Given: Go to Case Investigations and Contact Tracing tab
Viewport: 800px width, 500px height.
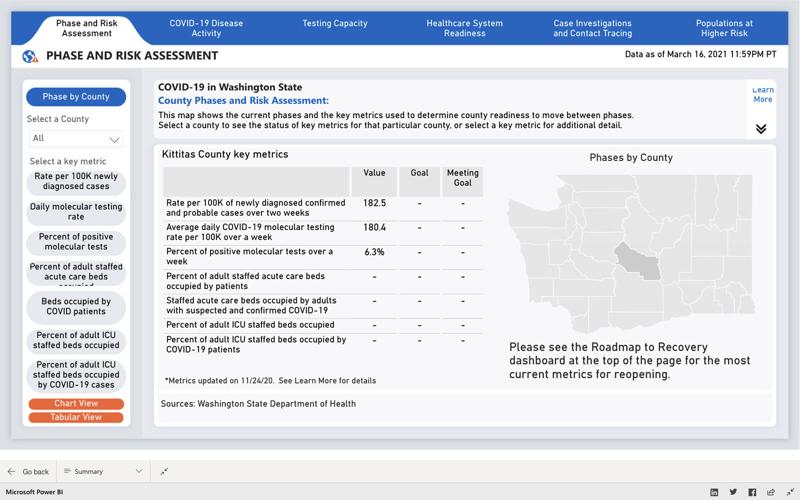Looking at the screenshot, I should pyautogui.click(x=592, y=28).
